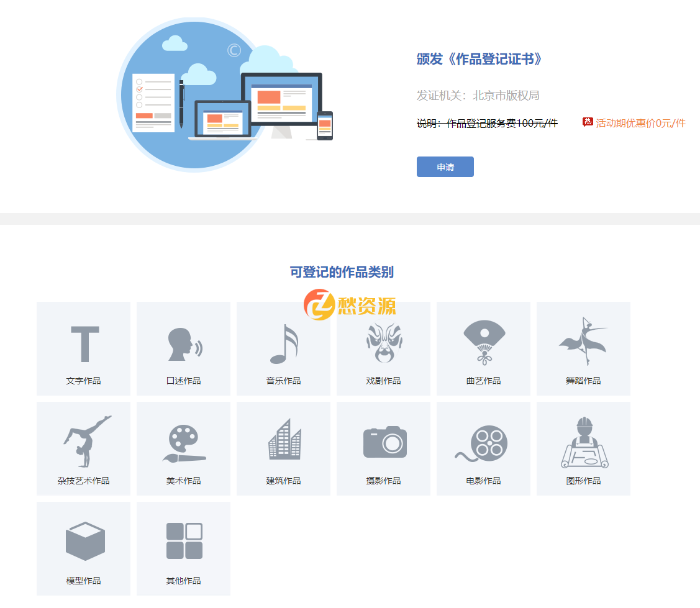700x608 pixels.
Task: Click the red 热 hot badge icon
Action: (x=587, y=122)
